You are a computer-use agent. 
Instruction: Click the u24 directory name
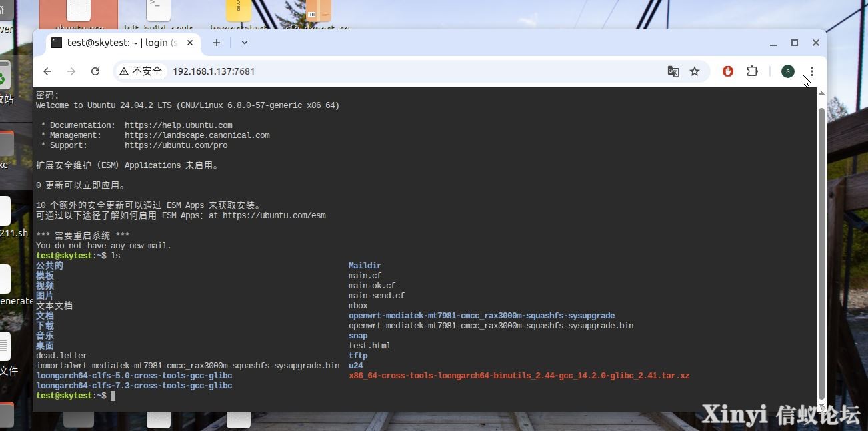coord(356,366)
